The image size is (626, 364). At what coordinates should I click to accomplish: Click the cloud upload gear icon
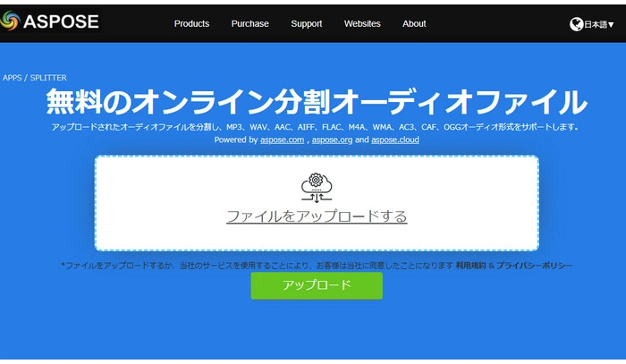(317, 188)
